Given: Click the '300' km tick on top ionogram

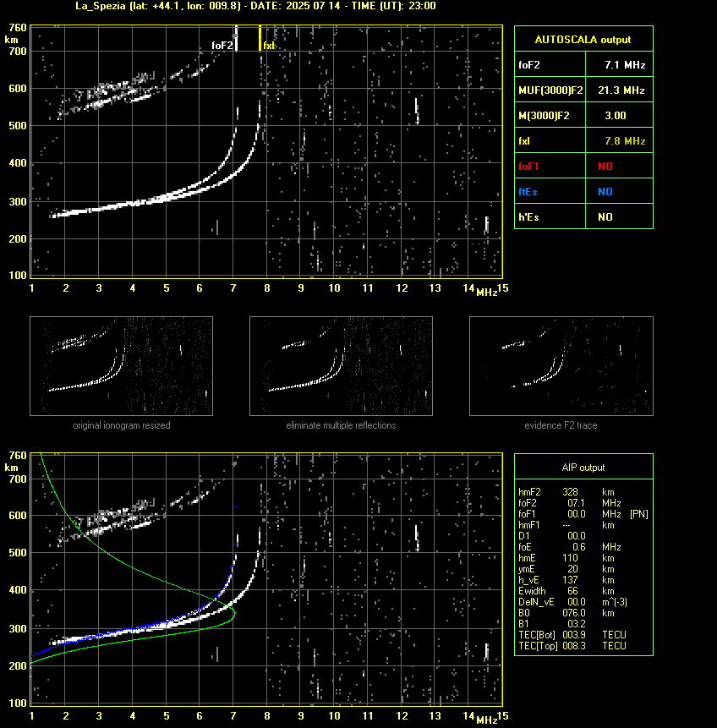Looking at the screenshot, I should coord(18,201).
